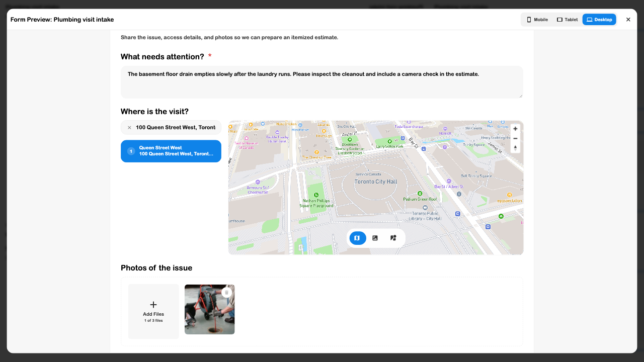Zoom in on the map

(515, 129)
